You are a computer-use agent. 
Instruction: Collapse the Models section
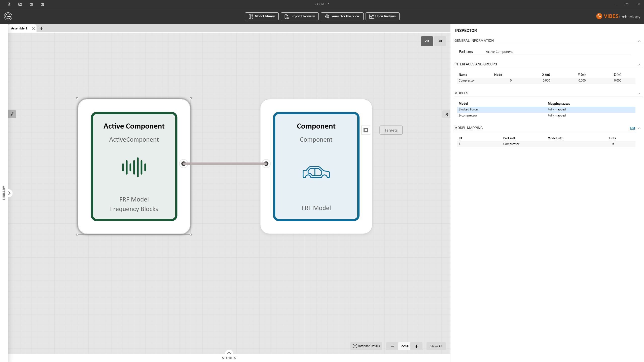click(639, 93)
